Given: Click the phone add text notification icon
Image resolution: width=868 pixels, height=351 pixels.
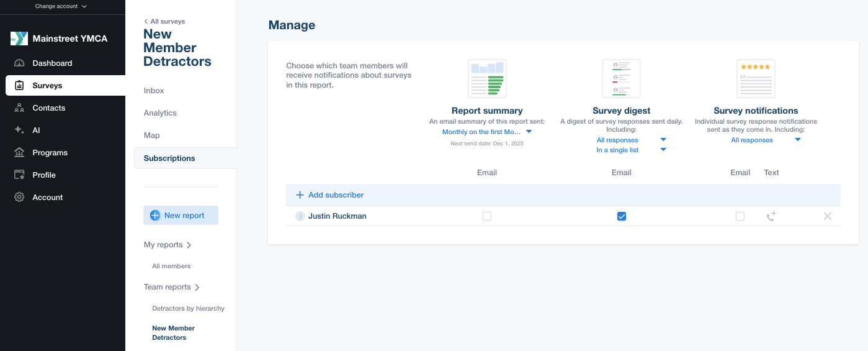Looking at the screenshot, I should 771,216.
